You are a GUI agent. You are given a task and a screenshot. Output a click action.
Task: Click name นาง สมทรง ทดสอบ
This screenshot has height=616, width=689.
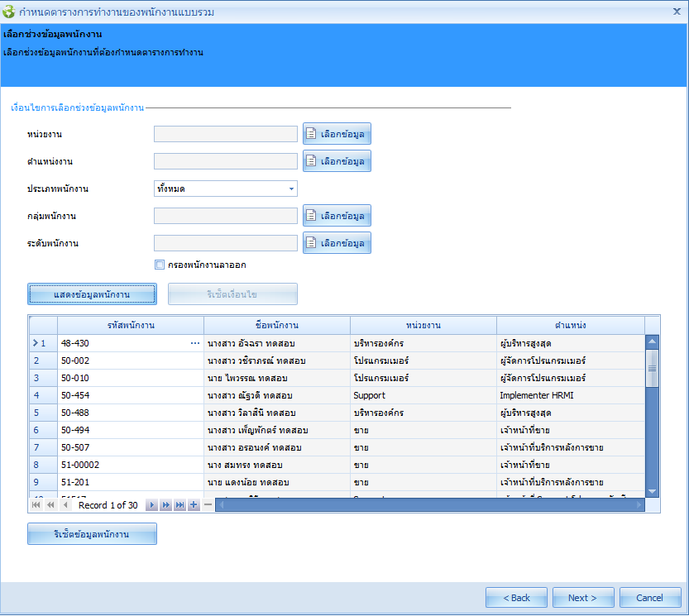pyautogui.click(x=245, y=465)
